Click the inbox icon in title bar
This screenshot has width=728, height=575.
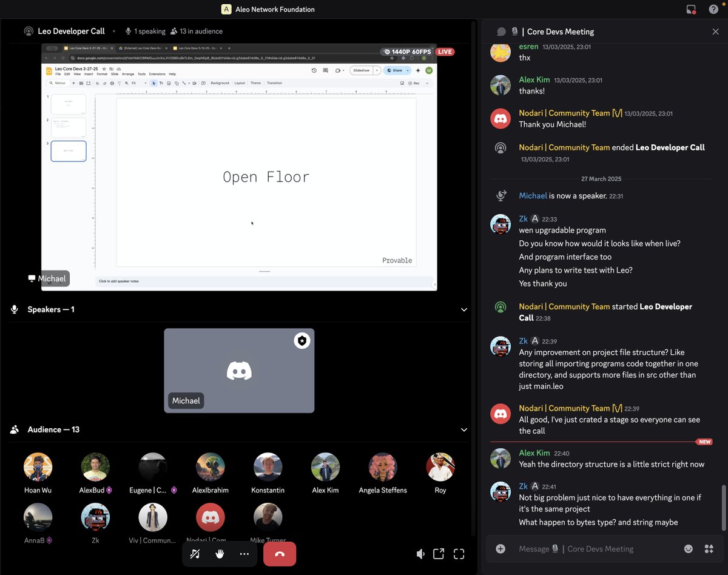pos(691,9)
